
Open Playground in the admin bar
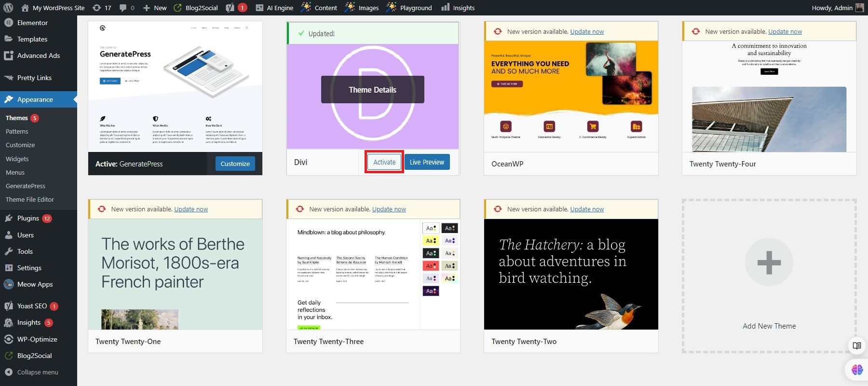pyautogui.click(x=409, y=8)
